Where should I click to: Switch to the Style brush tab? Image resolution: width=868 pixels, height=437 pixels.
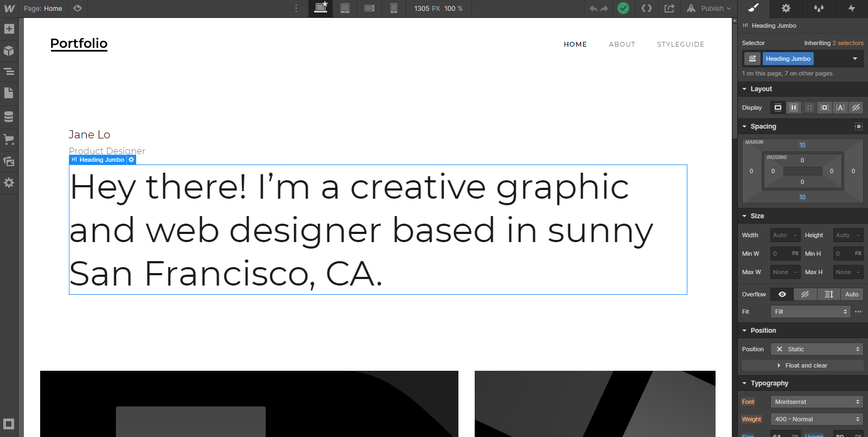tap(754, 8)
